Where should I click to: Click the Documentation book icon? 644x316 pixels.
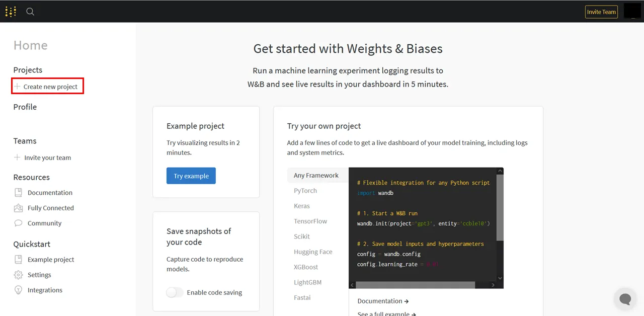(19, 193)
